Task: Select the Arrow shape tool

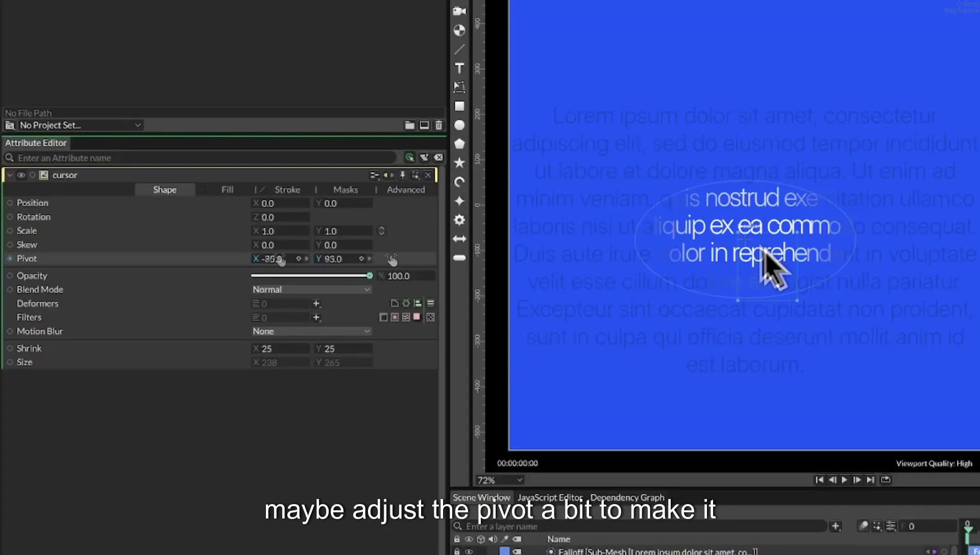Action: click(x=459, y=239)
